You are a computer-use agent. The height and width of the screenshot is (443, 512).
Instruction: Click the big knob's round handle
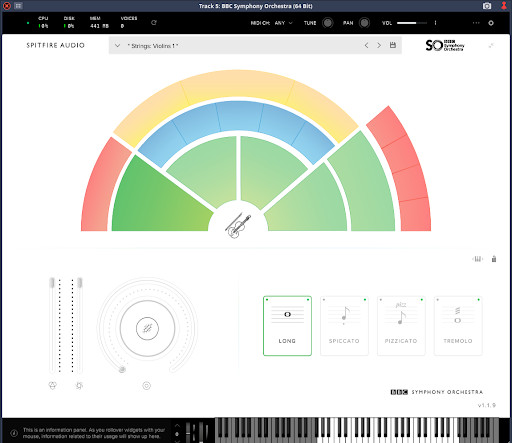(x=122, y=369)
